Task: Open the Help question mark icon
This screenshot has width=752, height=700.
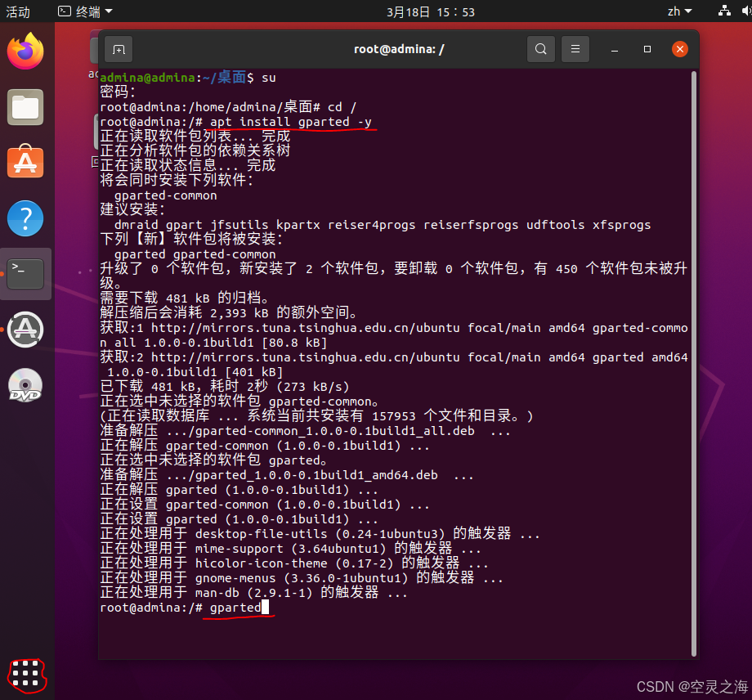Action: click(25, 218)
